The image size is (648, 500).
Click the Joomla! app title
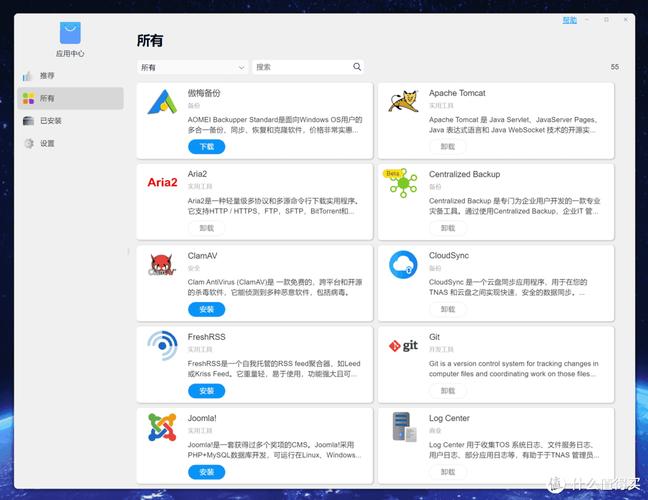point(202,418)
